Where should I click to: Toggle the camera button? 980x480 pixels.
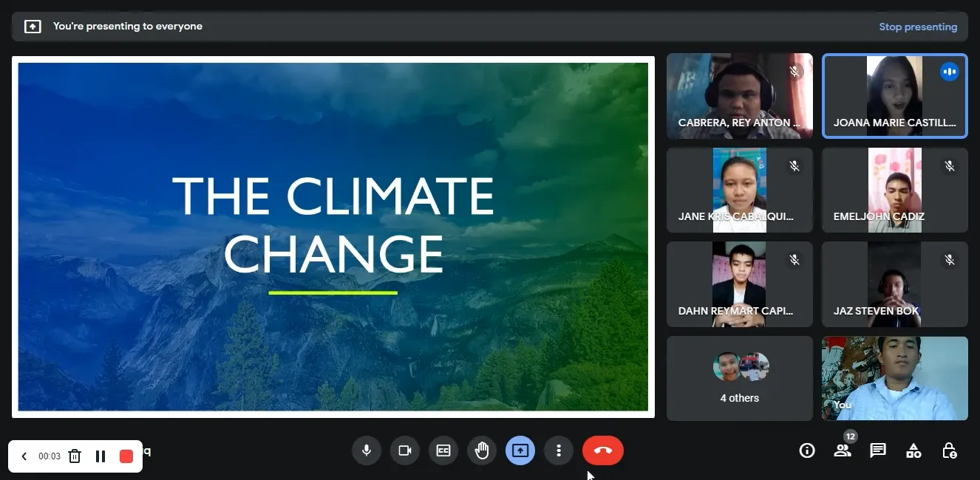pos(404,450)
